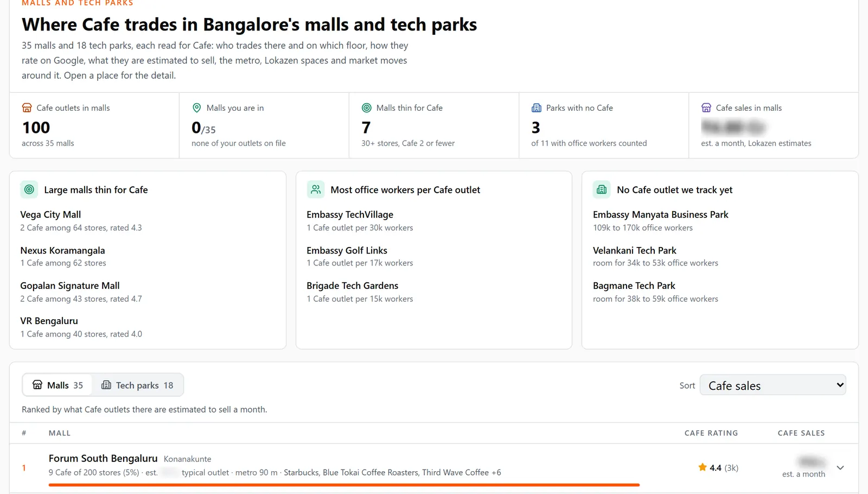
Task: Click 'Ranked by what Cafe outlets' description text
Action: point(144,409)
